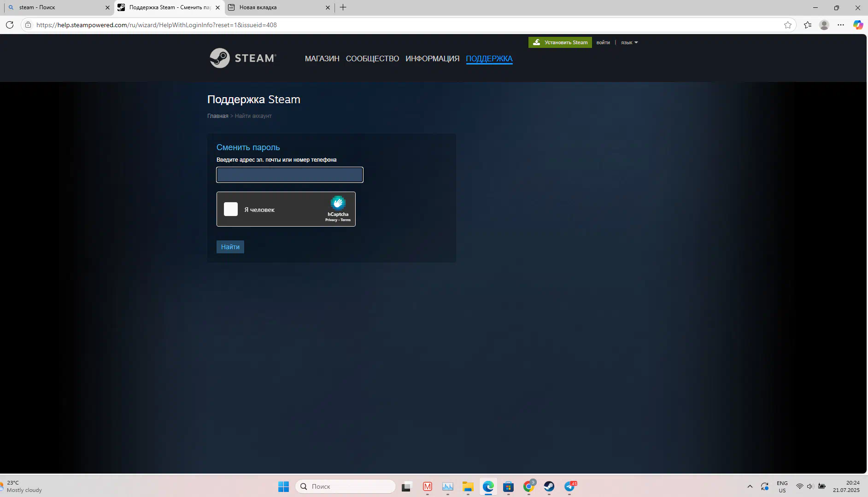The width and height of the screenshot is (868, 497).
Task: Open the browser favorites list icon
Action: [808, 25]
